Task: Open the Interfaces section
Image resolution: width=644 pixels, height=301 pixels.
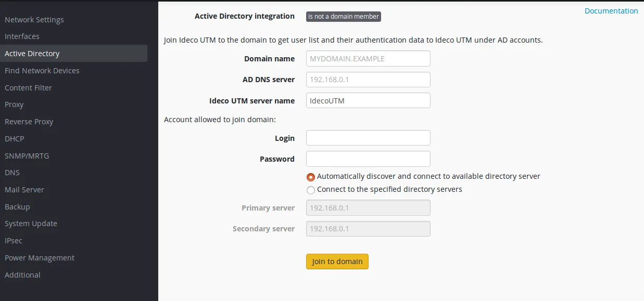Action: click(x=22, y=36)
